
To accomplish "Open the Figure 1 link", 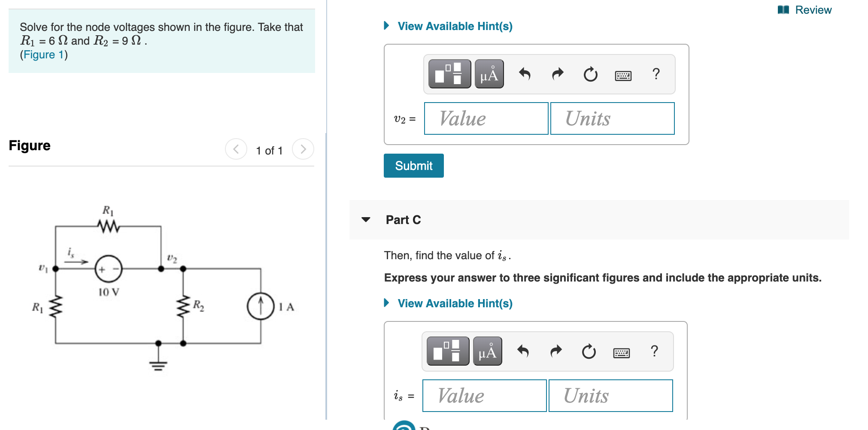I will (42, 55).
